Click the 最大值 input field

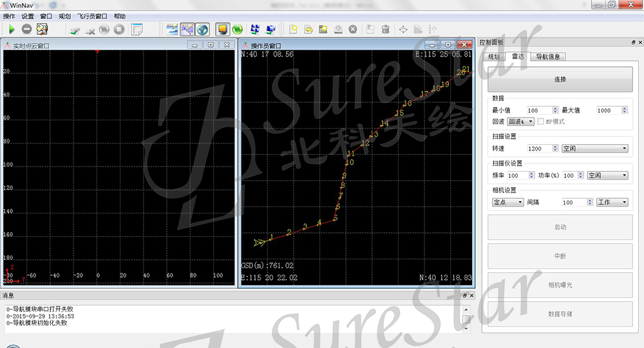pyautogui.click(x=609, y=111)
